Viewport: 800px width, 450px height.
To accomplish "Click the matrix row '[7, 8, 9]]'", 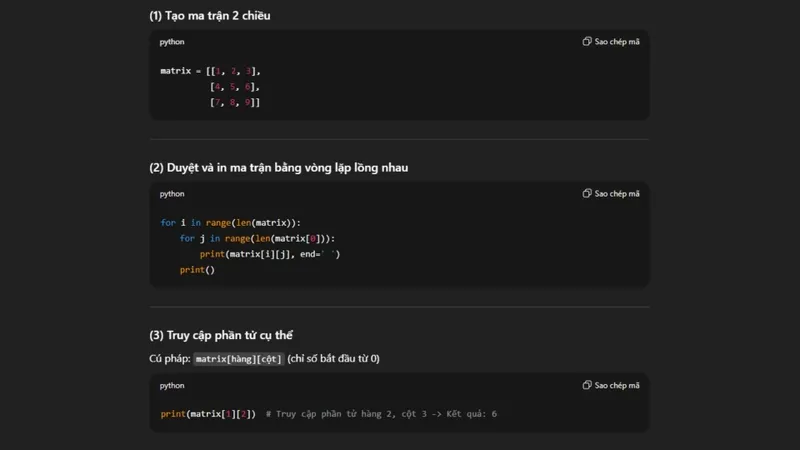I will pyautogui.click(x=235, y=103).
